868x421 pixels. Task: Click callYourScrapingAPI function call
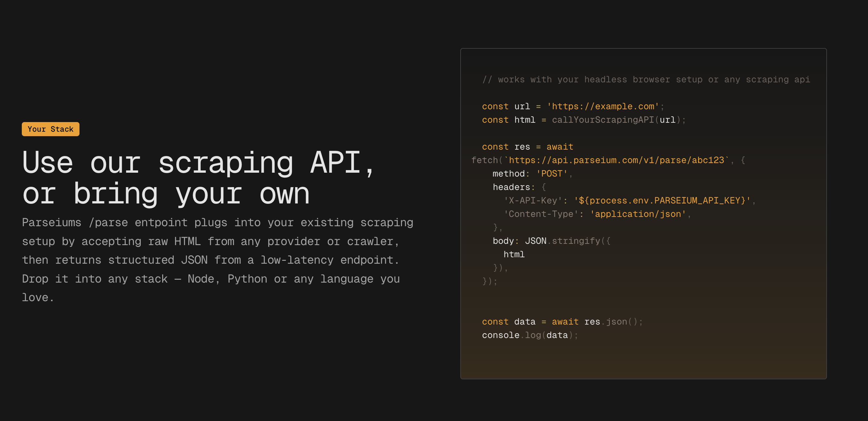603,120
